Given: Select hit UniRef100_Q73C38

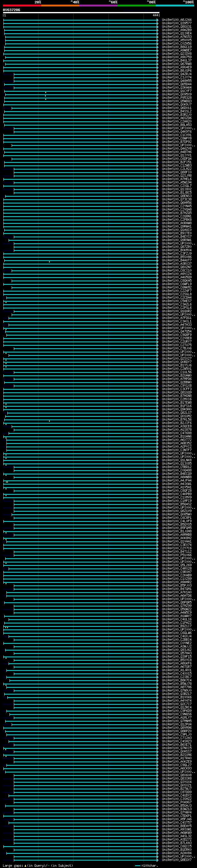Looking at the screenshot, I should coord(177,200).
